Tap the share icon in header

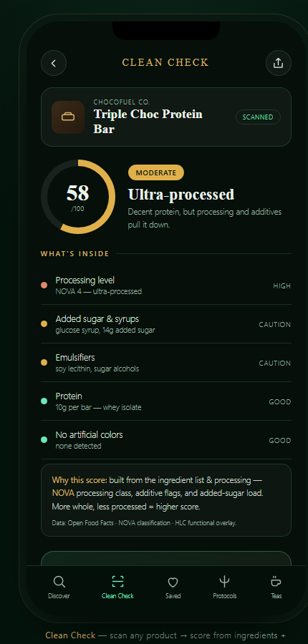279,63
